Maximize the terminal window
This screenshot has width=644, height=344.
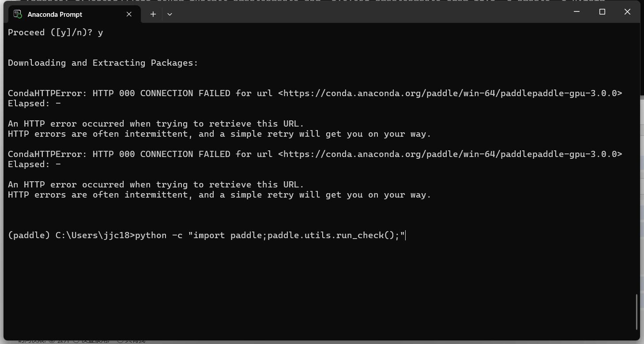coord(602,12)
